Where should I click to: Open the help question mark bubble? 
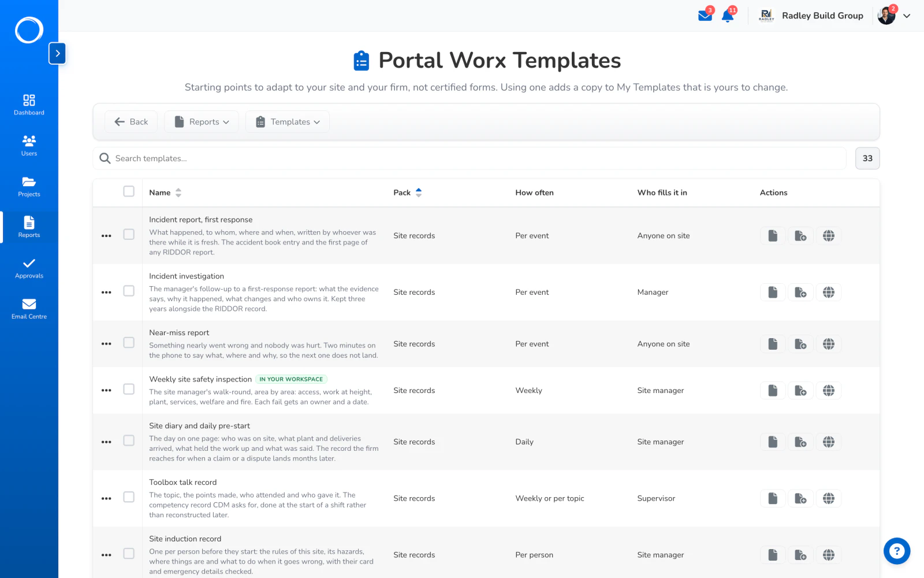tap(897, 551)
